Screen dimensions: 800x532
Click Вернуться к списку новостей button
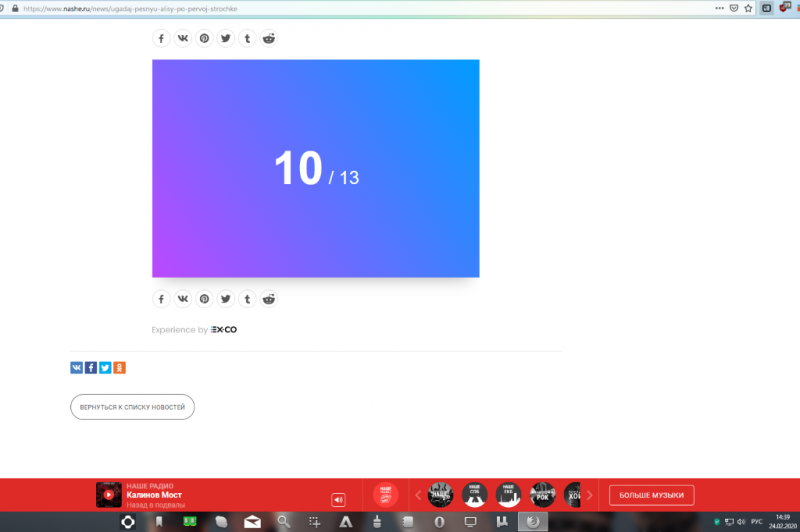(x=132, y=407)
